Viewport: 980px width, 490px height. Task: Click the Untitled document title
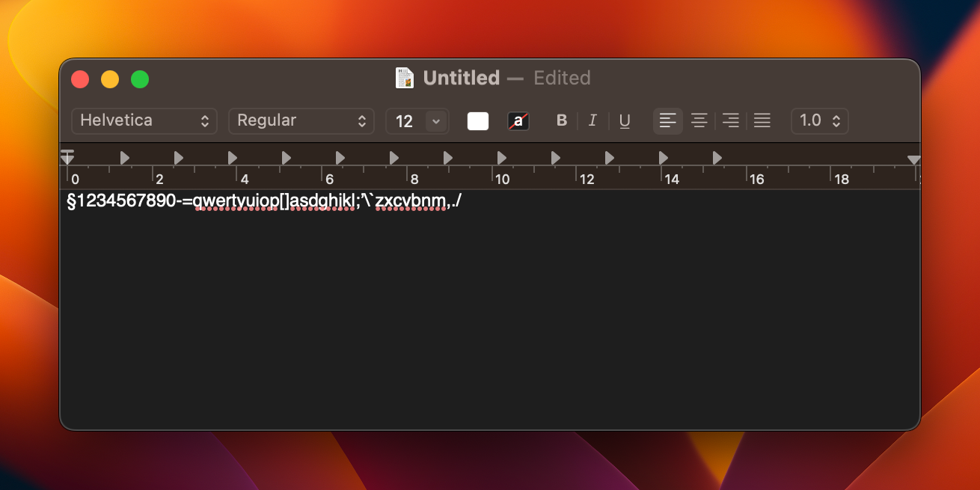coord(461,78)
